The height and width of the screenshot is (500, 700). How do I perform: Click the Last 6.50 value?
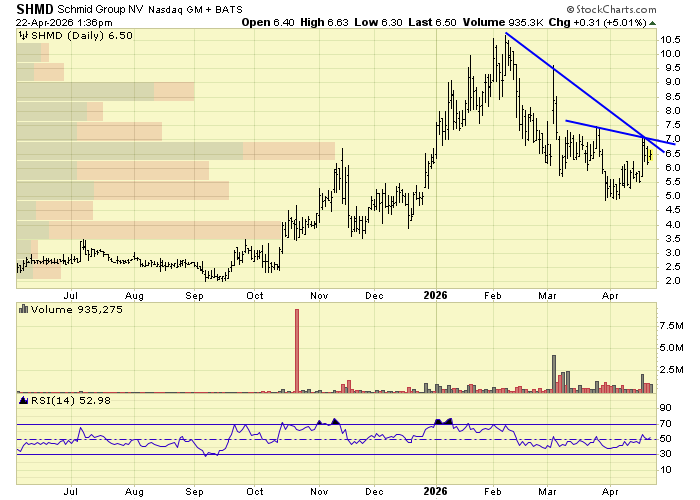tap(432, 22)
